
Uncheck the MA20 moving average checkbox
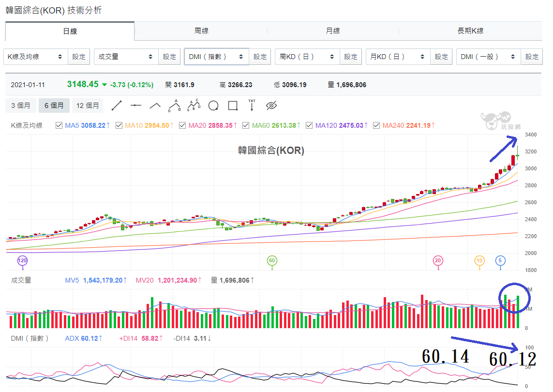click(x=182, y=125)
